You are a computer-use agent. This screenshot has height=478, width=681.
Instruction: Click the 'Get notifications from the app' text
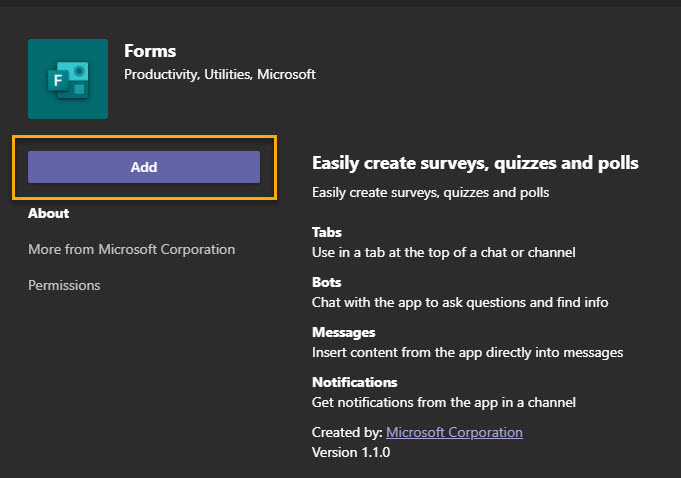[443, 402]
